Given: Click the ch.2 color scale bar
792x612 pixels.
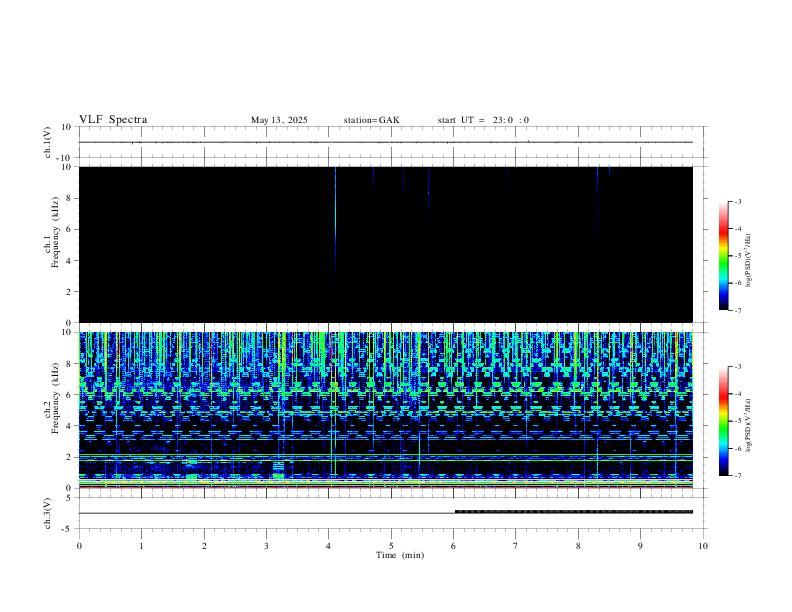Looking at the screenshot, I should [x=724, y=421].
